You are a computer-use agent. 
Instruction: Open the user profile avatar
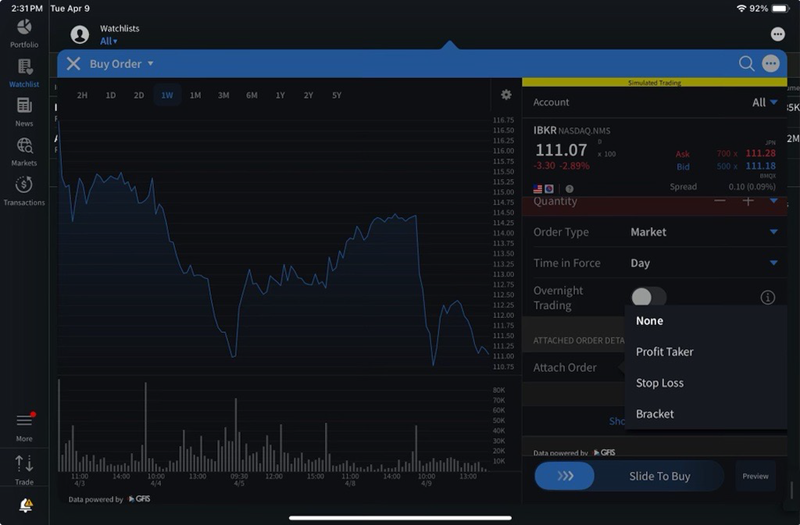[x=80, y=35]
